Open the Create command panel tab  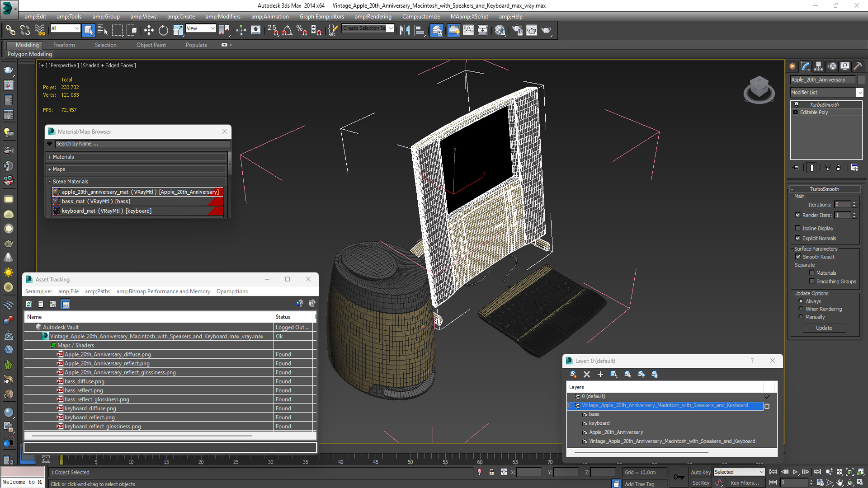coord(793,66)
